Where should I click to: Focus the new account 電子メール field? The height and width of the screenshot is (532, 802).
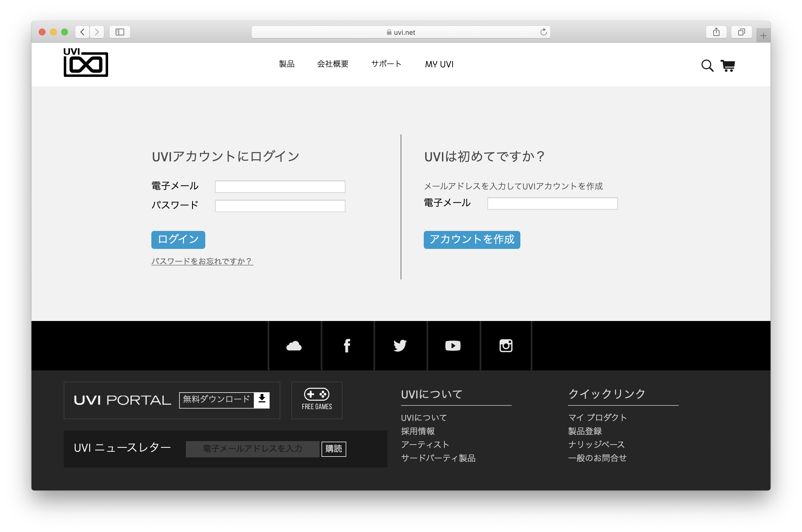tap(552, 203)
